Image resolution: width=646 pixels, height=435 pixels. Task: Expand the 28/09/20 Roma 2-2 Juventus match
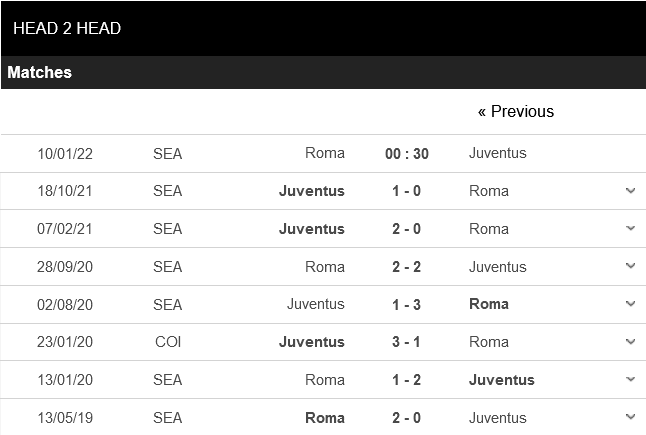(630, 266)
